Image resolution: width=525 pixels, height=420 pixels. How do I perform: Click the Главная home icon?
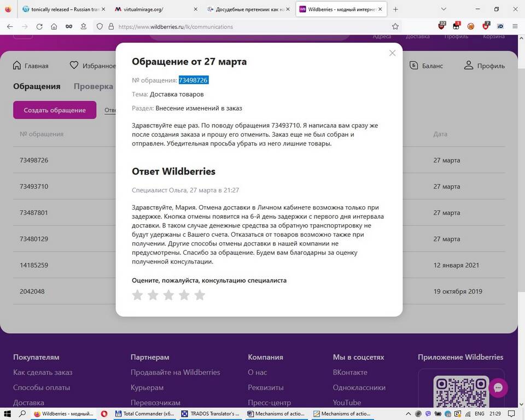point(17,65)
